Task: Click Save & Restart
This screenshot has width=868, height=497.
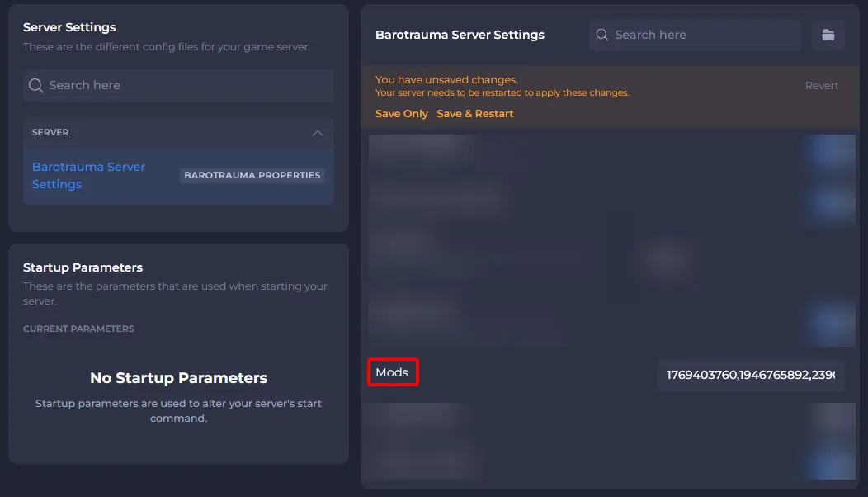Action: [475, 114]
